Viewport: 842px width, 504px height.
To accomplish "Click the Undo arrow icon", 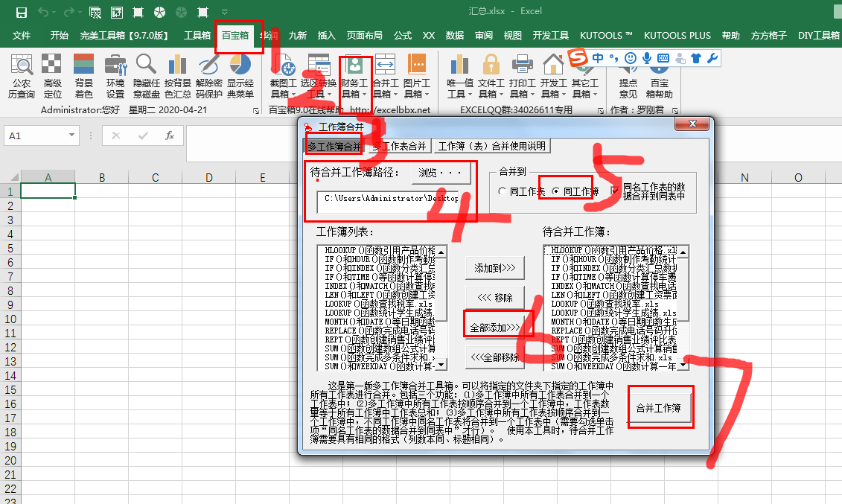I will coord(43,12).
